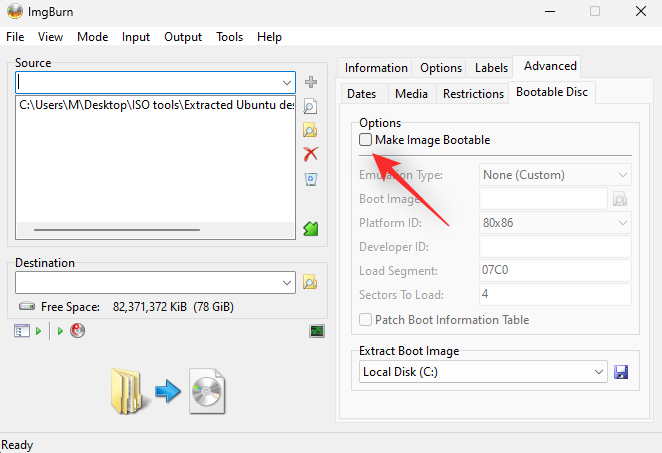The height and width of the screenshot is (453, 662).
Task: Switch to the Labels tab
Action: coord(491,68)
